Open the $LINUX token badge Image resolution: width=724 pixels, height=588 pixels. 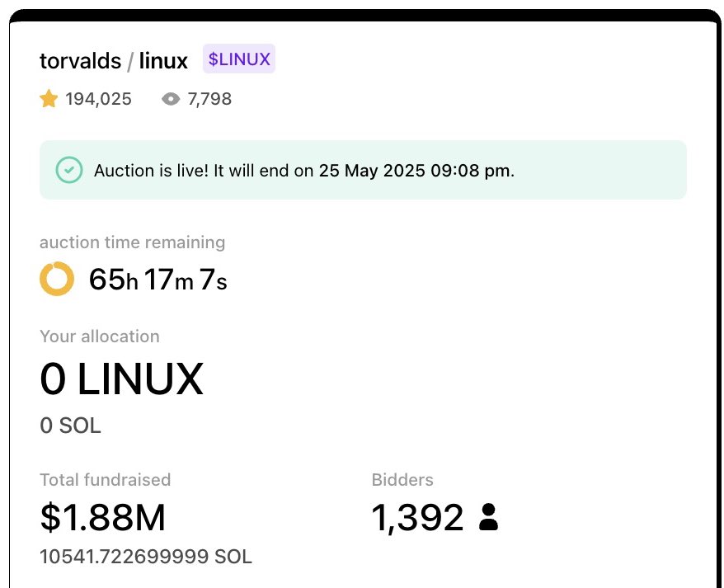[238, 59]
